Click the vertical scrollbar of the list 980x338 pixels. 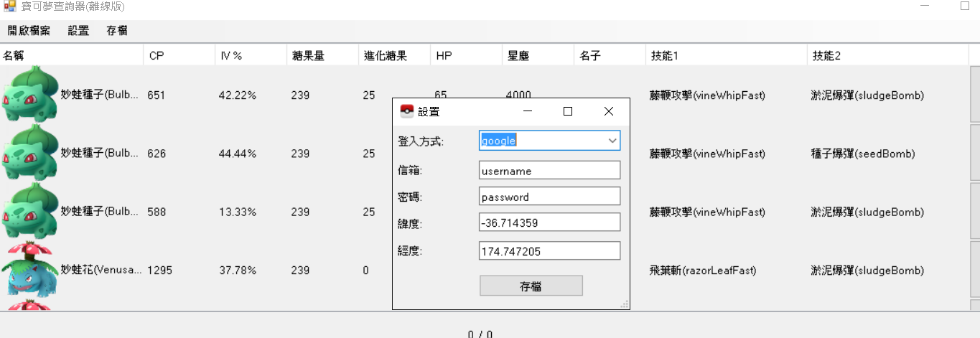[974, 188]
